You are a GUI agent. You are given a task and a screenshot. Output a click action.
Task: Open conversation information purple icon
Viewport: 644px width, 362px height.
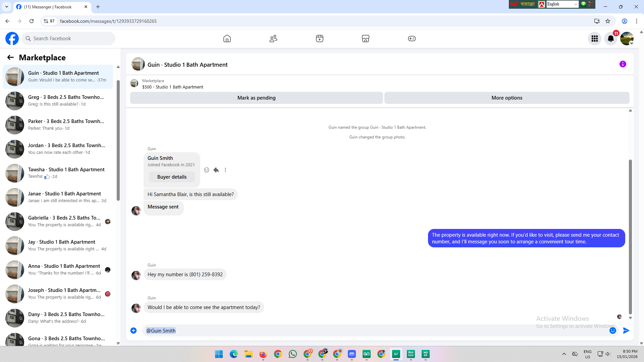(x=623, y=64)
